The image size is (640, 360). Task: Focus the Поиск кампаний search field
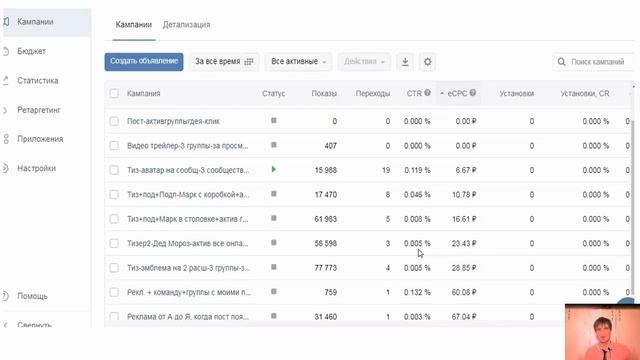coord(597,62)
